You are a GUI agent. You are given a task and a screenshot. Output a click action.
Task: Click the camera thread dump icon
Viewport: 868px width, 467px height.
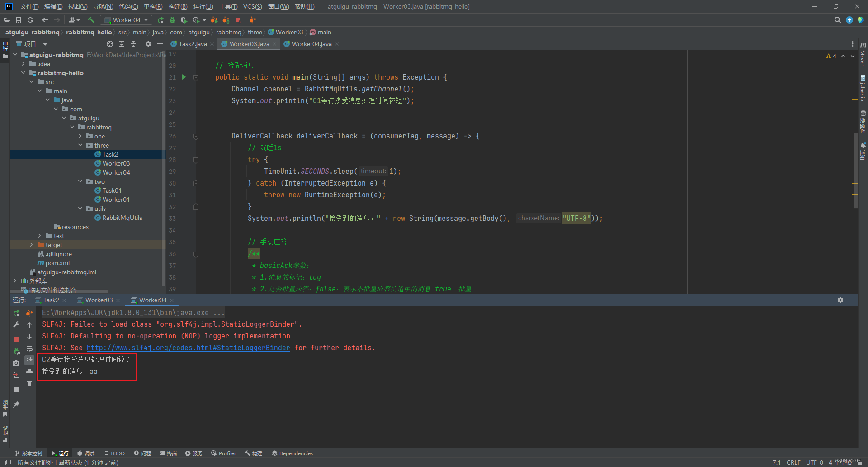16,363
